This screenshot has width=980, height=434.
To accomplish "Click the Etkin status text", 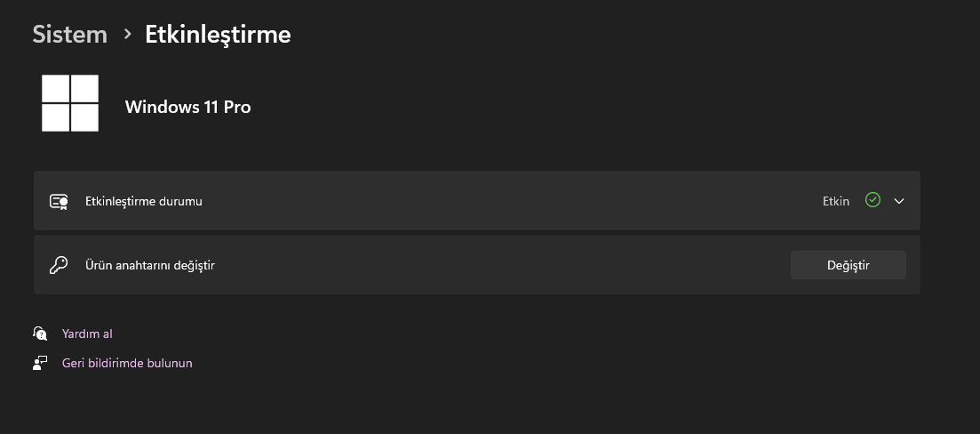I will [835, 201].
